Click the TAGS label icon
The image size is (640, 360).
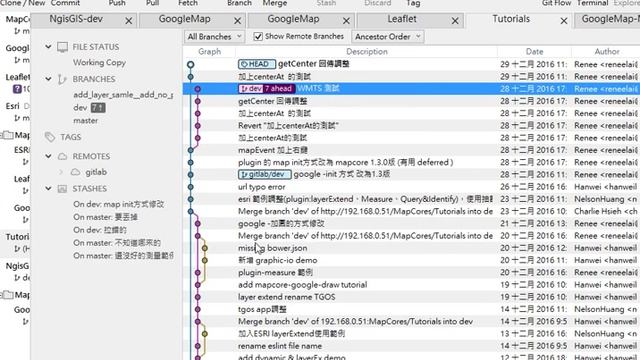[50, 137]
